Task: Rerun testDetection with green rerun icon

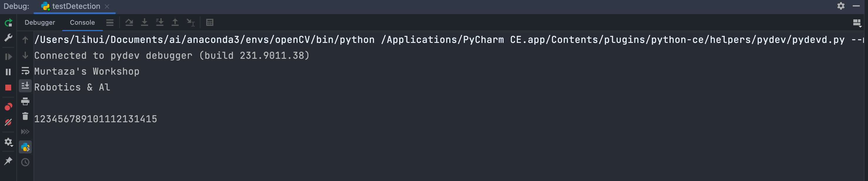Action: coord(9,23)
